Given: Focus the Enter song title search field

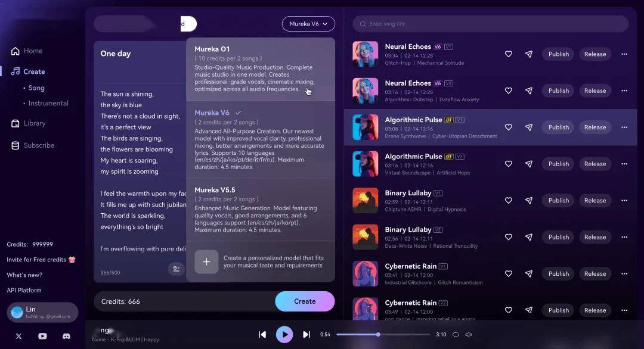Looking at the screenshot, I should 490,24.
